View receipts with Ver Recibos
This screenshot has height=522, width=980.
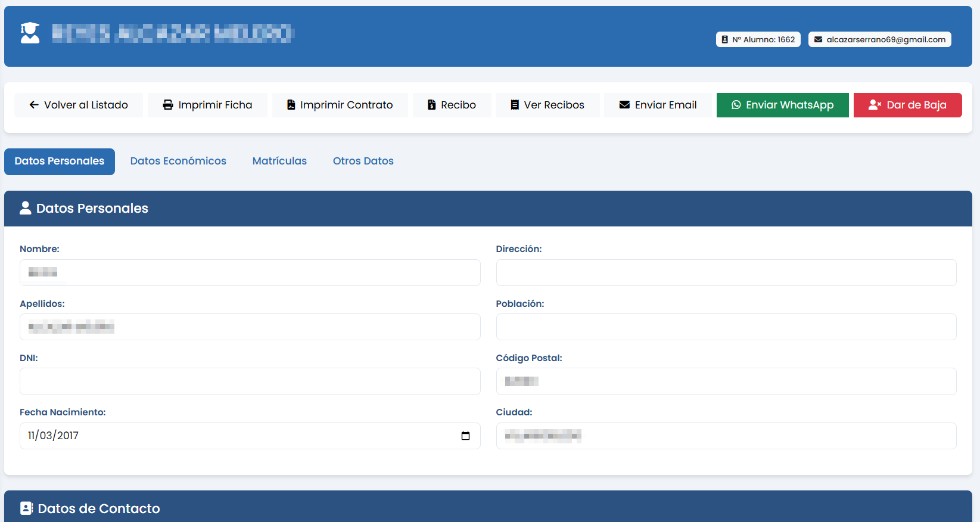point(547,105)
